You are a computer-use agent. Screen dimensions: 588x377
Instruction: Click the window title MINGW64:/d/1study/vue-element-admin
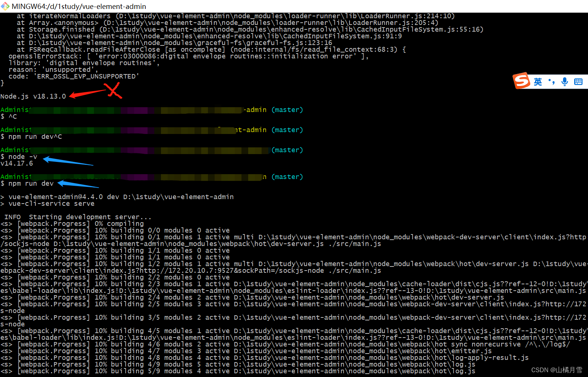79,6
